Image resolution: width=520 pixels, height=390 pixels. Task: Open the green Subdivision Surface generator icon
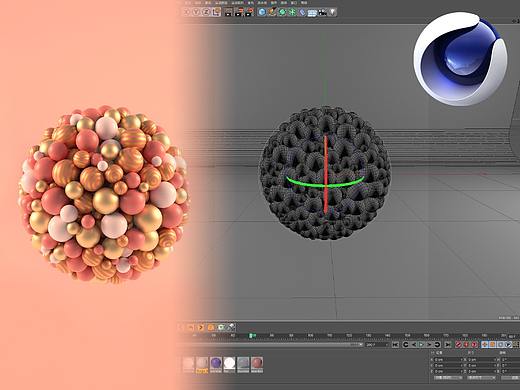click(282, 12)
